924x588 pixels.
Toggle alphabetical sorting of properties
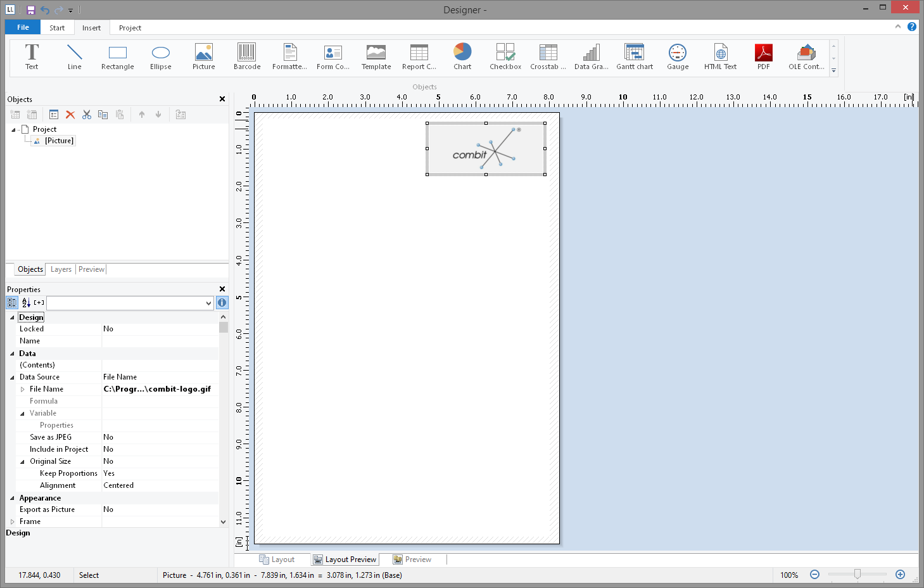point(26,303)
